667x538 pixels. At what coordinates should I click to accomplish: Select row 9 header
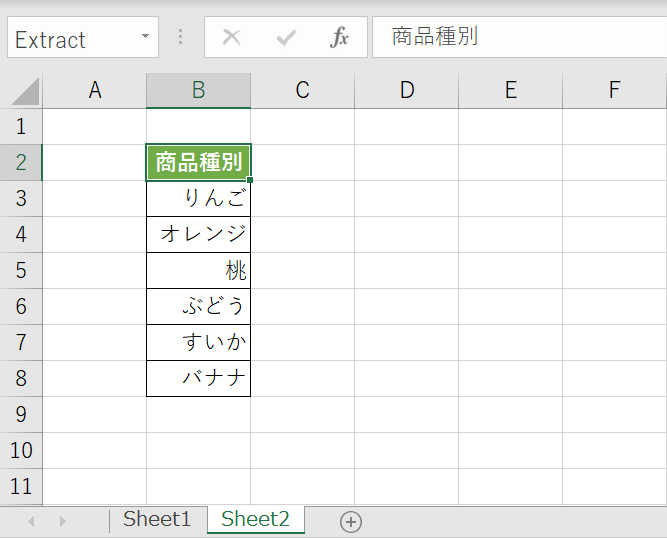(21, 415)
